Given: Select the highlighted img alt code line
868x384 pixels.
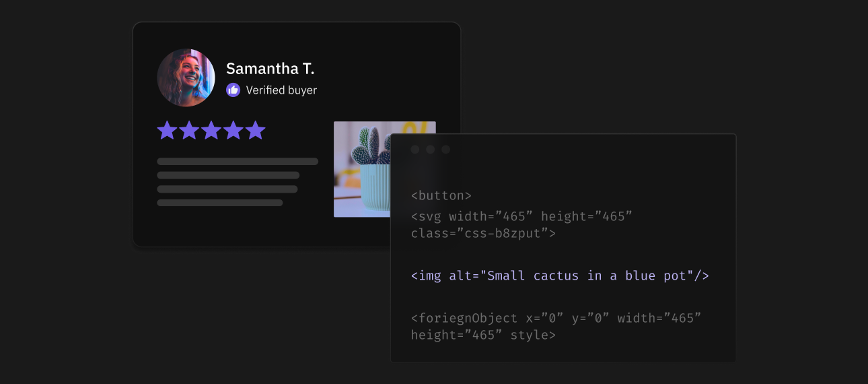Looking at the screenshot, I should 560,276.
